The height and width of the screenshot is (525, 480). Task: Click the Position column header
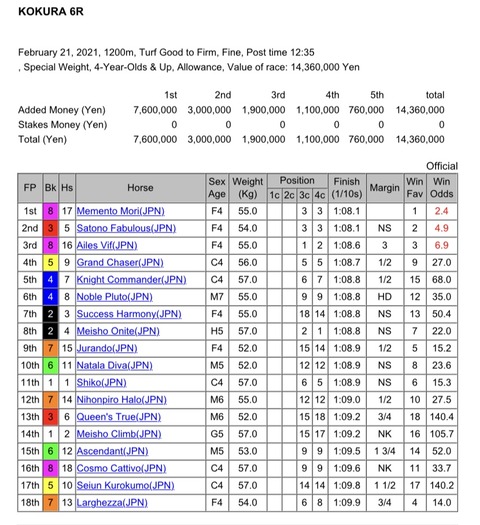click(x=297, y=181)
